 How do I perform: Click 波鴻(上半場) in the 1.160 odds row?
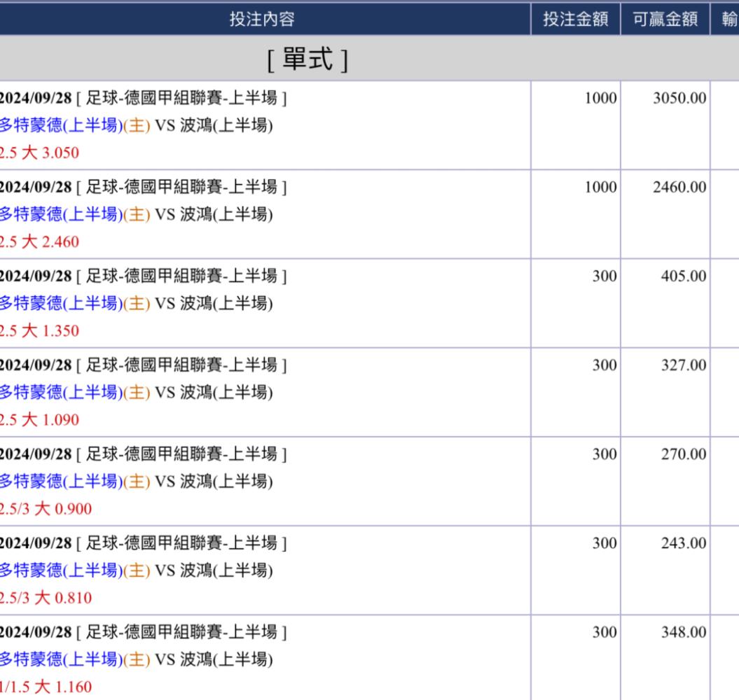coord(226,659)
